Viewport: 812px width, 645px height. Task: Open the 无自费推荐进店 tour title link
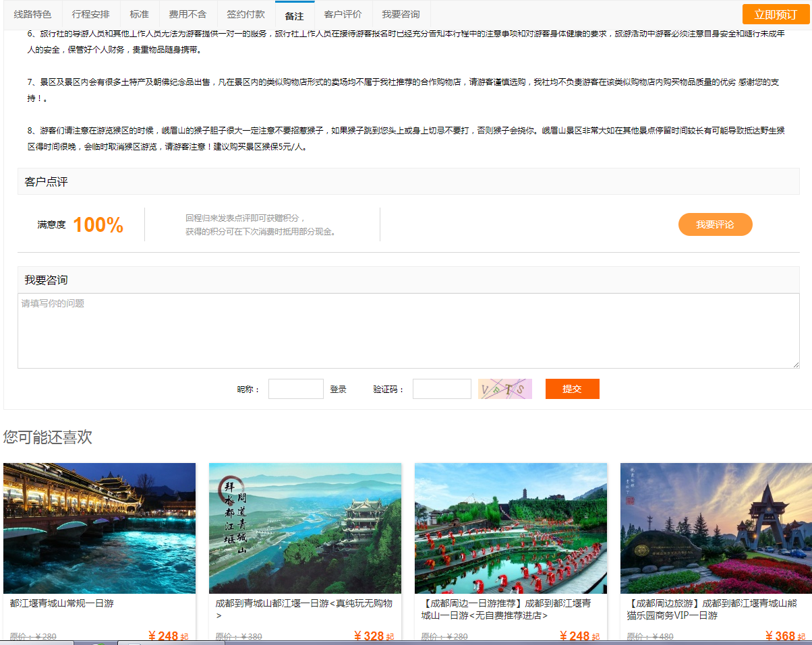click(506, 609)
